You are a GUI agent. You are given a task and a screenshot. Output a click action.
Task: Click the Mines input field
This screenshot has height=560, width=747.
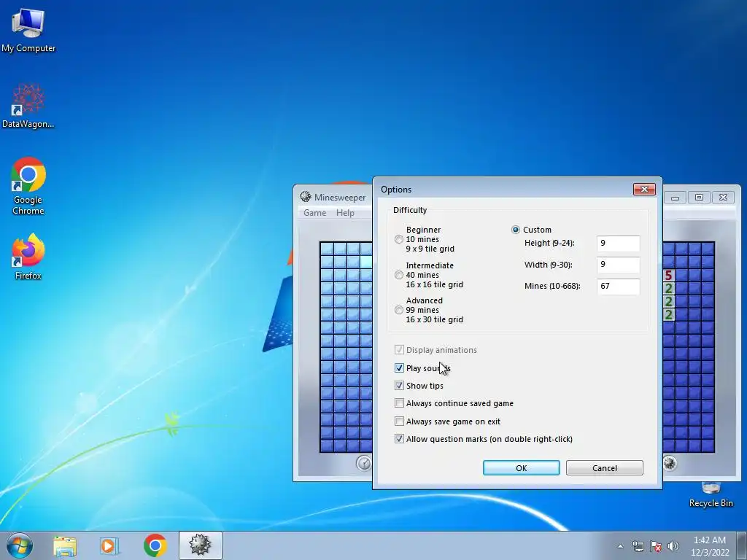pos(618,286)
